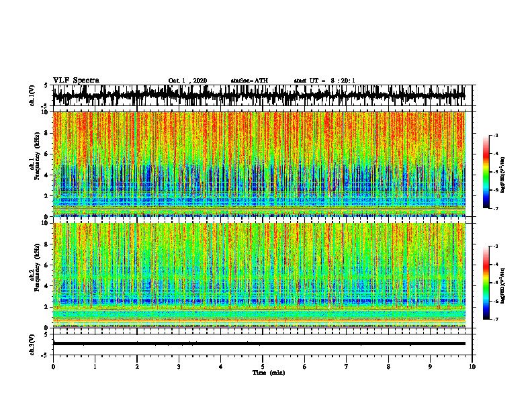Click the time axis tick label "7"

347,367
